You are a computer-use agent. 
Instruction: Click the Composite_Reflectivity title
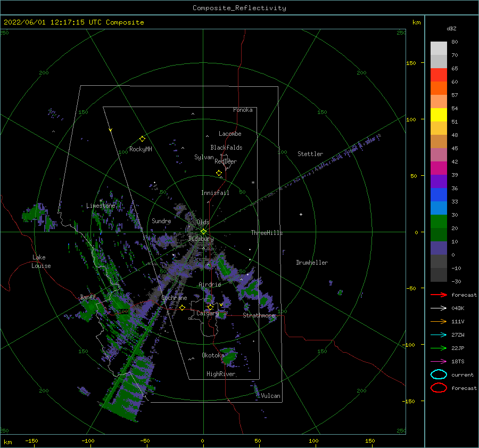point(240,8)
